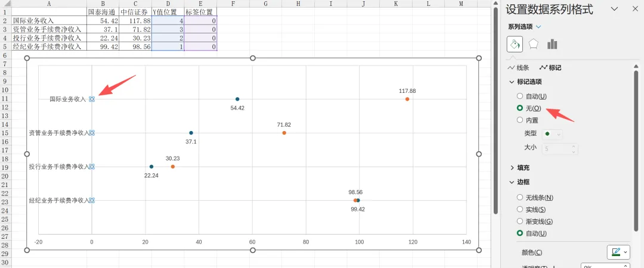Screen dimensions: 644x268
Task: Click the 54.42 data label
Action: coord(237,108)
